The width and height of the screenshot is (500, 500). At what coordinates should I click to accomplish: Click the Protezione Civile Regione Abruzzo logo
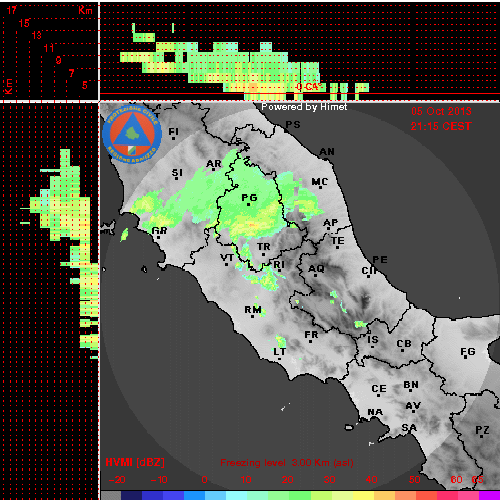(x=132, y=134)
